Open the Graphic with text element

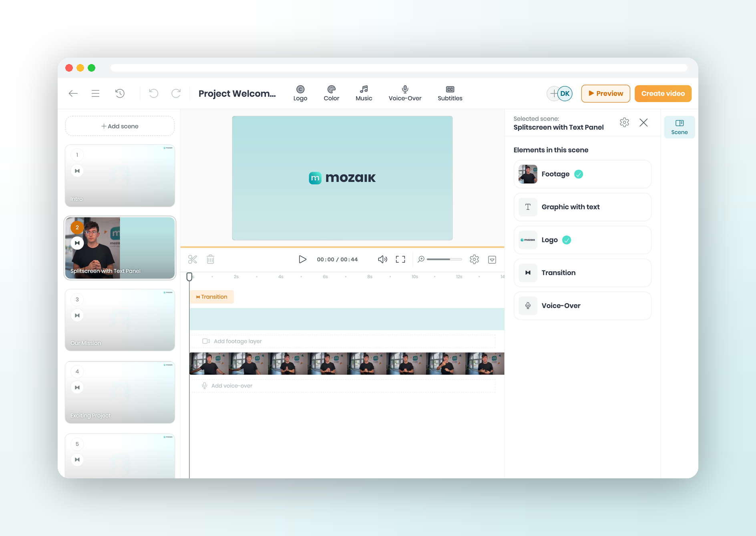(583, 207)
